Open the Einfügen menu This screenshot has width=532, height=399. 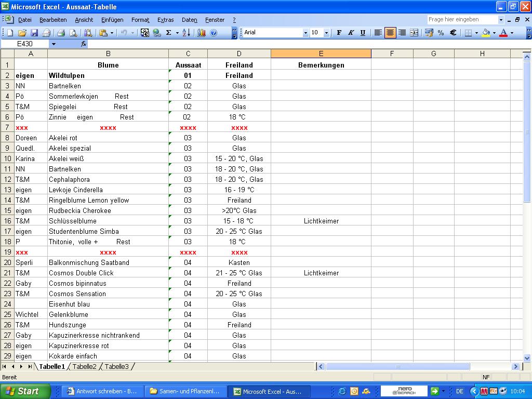tap(112, 20)
